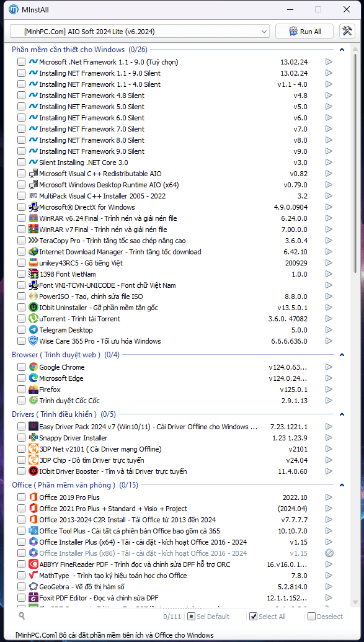Click the PowerISO disc icon
This screenshot has width=364, height=642.
[x=33, y=296]
